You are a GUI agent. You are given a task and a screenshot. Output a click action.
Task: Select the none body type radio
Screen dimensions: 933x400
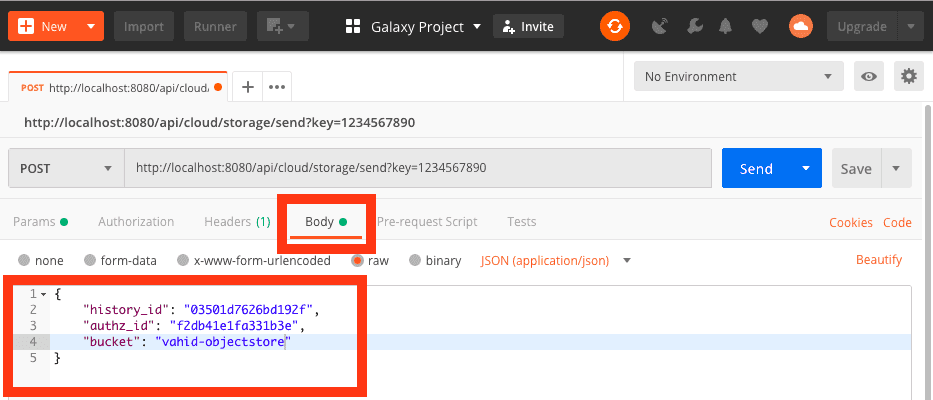click(x=24, y=261)
